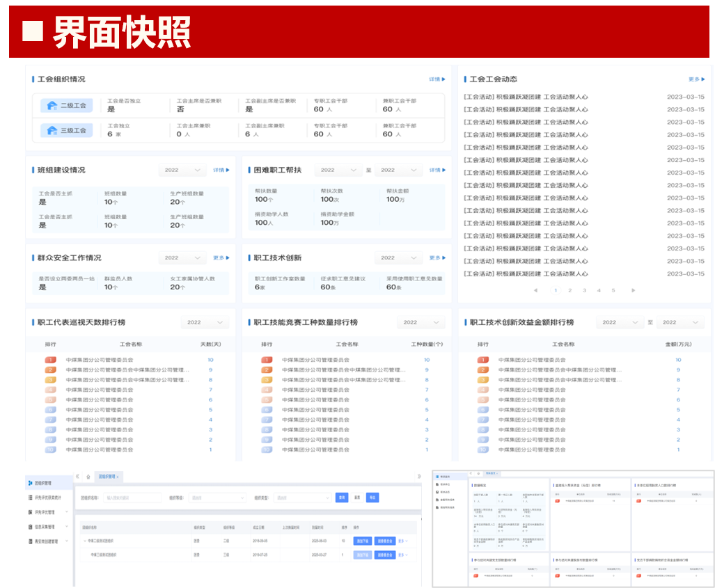715x588 pixels.
Task: Go to page 3 of news list
Action: 584,290
